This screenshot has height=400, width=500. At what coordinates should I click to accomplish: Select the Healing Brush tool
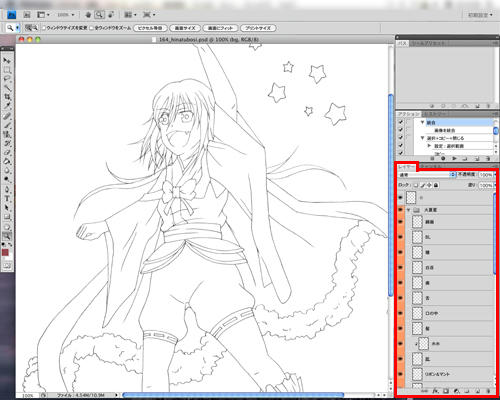point(7,116)
